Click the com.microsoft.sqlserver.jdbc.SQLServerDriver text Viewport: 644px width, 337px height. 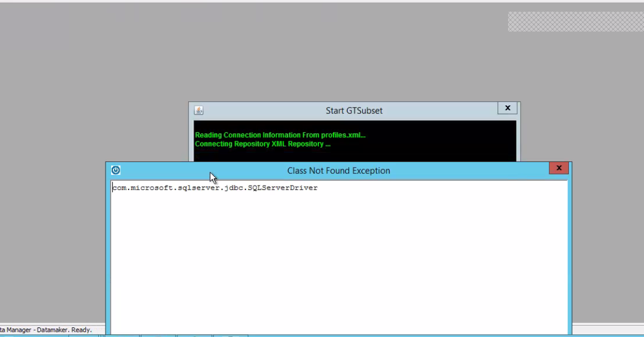click(x=215, y=188)
